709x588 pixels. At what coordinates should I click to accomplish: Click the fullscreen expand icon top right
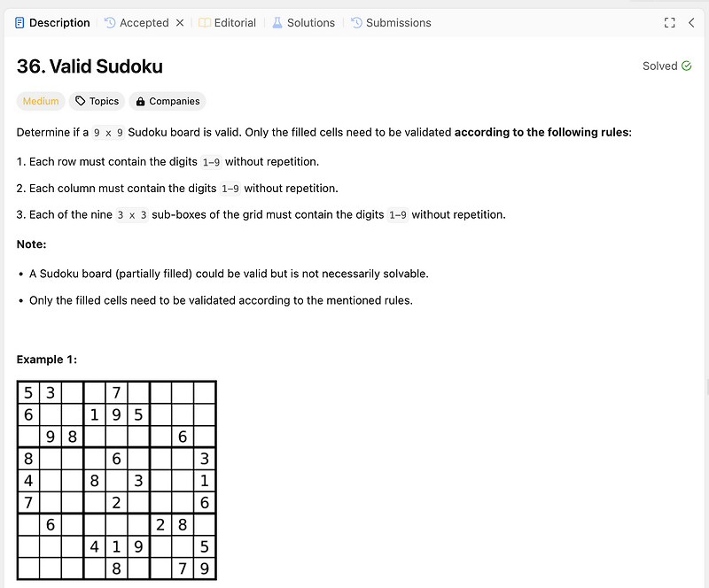point(670,22)
